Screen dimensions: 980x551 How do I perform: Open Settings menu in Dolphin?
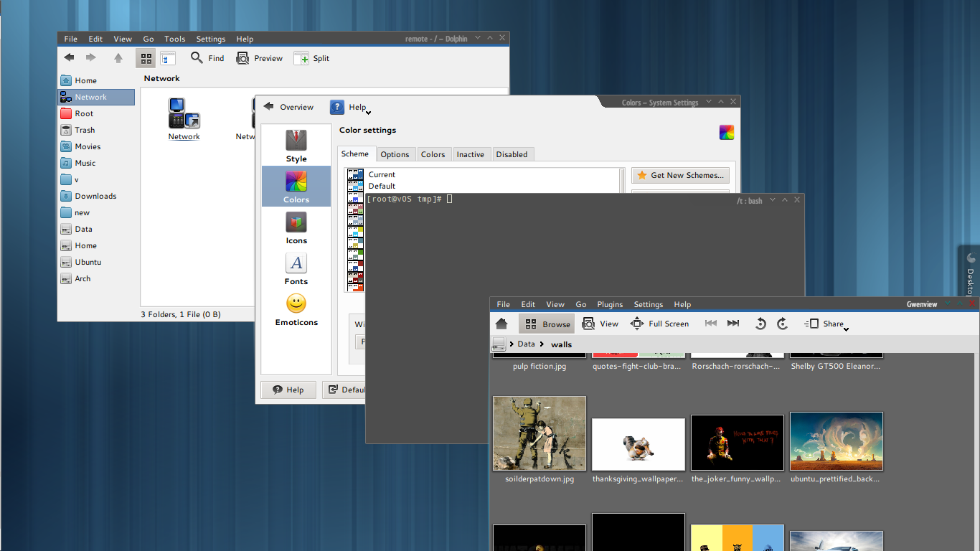tap(211, 39)
